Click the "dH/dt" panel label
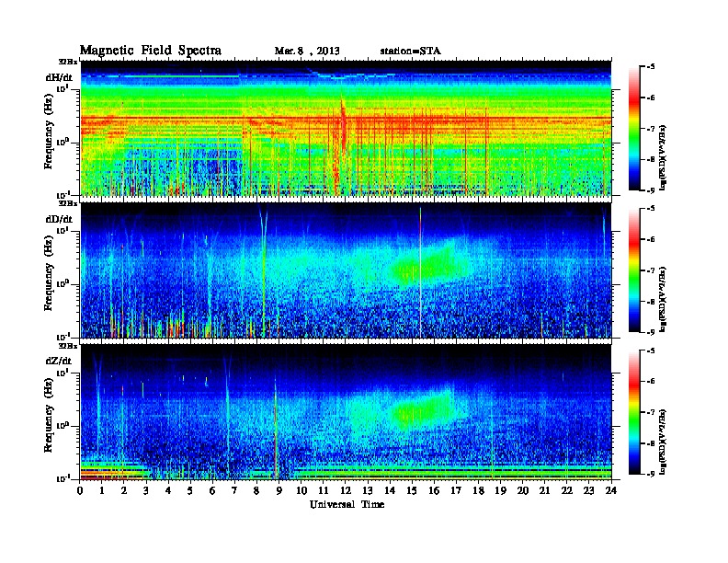Screen dimensions: 728x563 pyautogui.click(x=59, y=77)
